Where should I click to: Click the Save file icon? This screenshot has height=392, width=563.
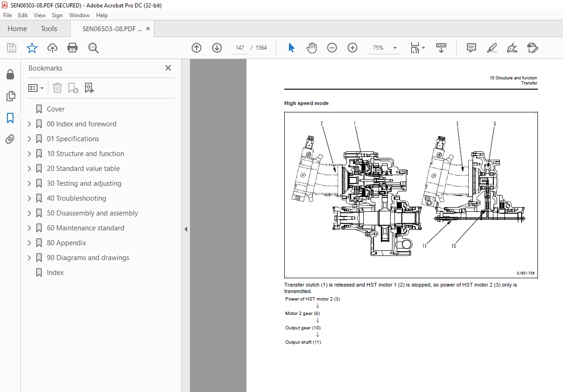(12, 48)
